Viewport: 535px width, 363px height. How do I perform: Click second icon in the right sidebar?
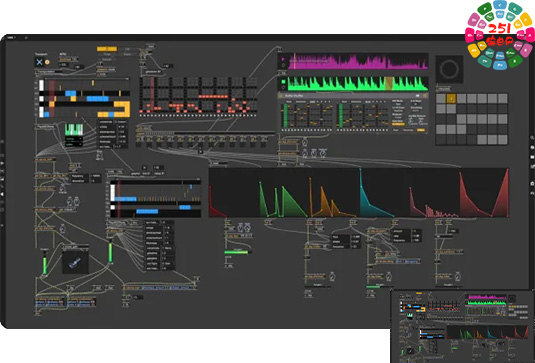532,147
